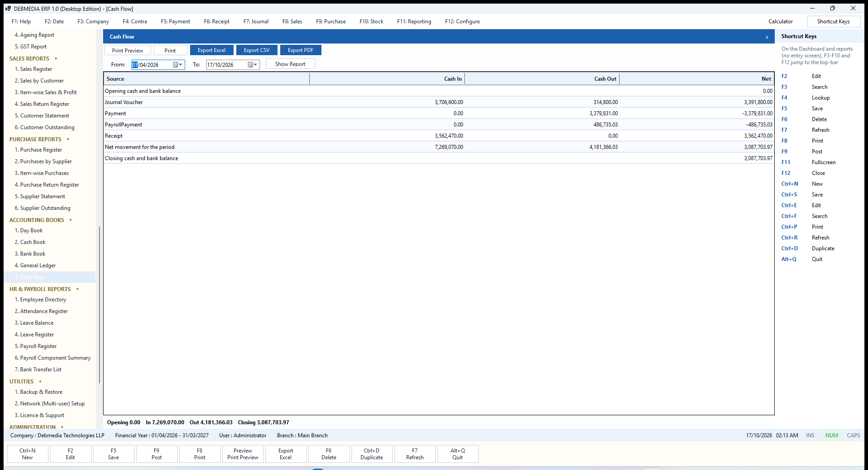Open the F7: Journal menu

256,22
